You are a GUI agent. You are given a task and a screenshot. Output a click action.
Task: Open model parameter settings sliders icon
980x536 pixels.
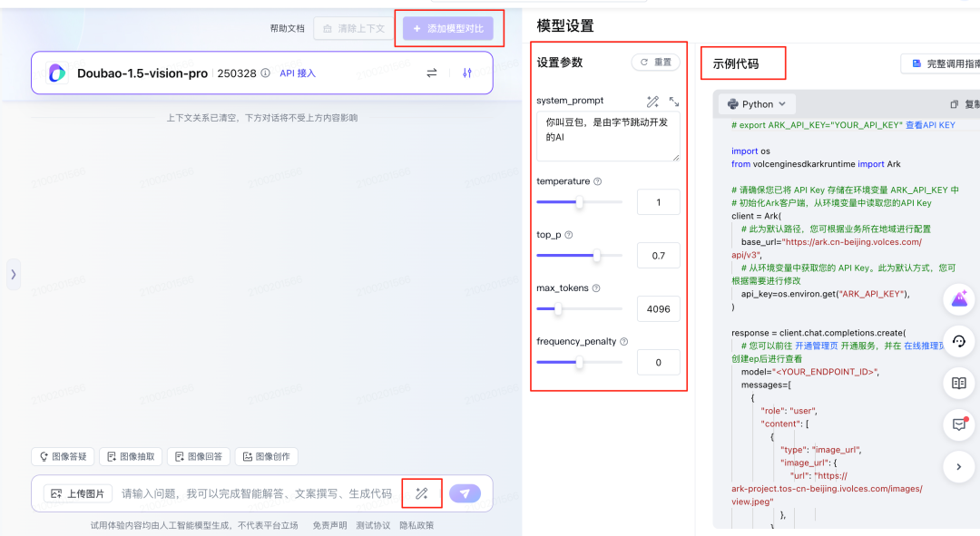[467, 73]
